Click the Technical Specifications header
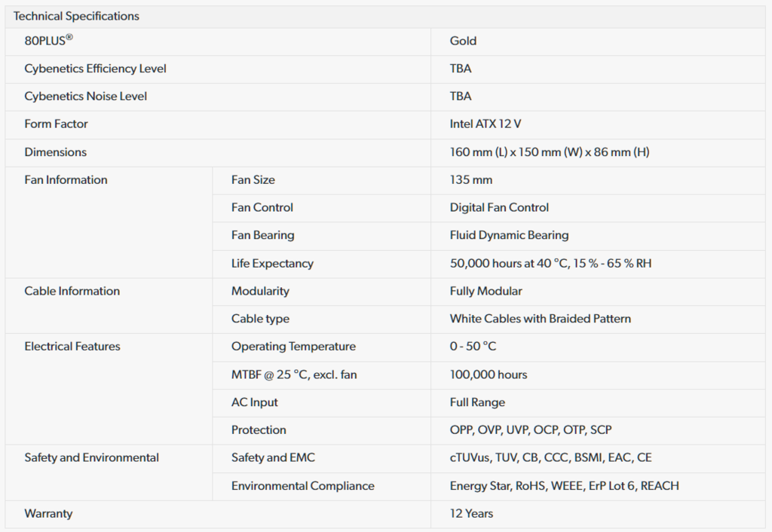This screenshot has height=532, width=772. pyautogui.click(x=76, y=16)
